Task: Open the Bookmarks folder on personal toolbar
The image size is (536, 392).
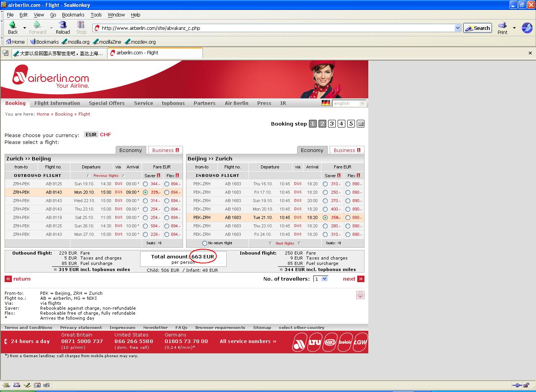Action: click(44, 42)
